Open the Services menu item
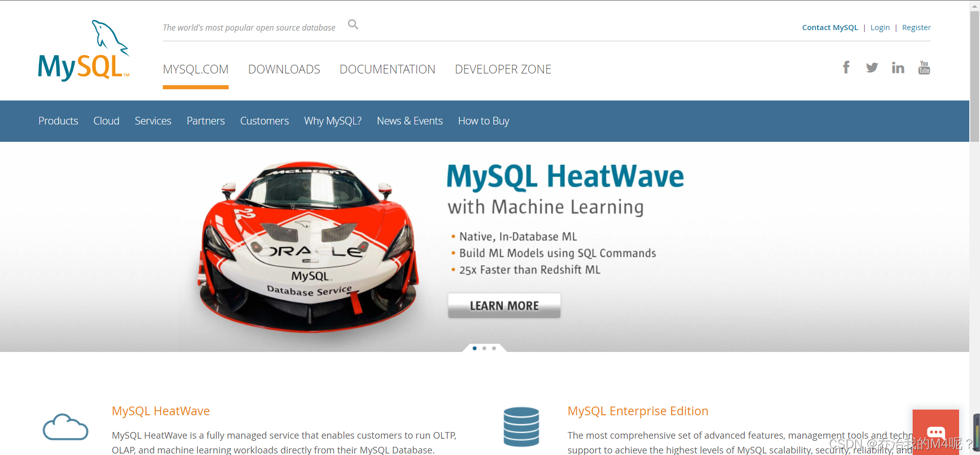Viewport: 980px width, 455px height. 153,121
